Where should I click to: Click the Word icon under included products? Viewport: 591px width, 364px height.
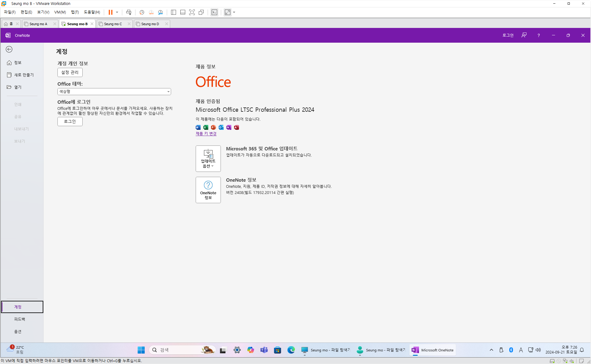pos(198,127)
